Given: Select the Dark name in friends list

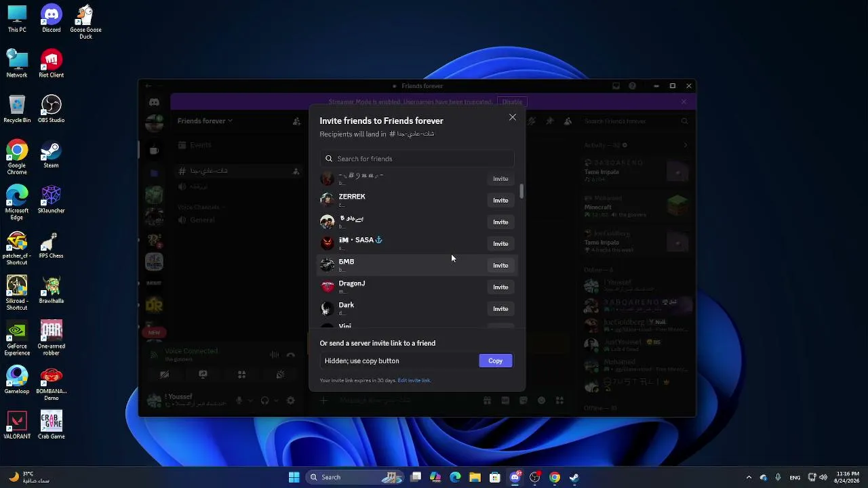Looking at the screenshot, I should (347, 305).
